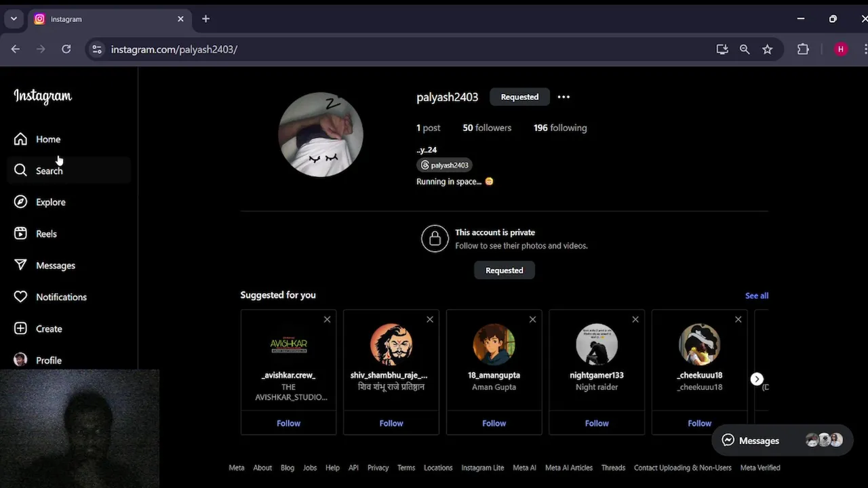The width and height of the screenshot is (868, 488).
Task: Click the browser back arrow
Action: coord(16,49)
